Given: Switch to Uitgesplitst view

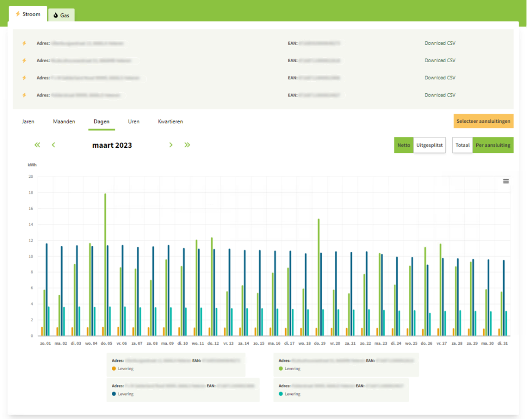Looking at the screenshot, I should (429, 145).
